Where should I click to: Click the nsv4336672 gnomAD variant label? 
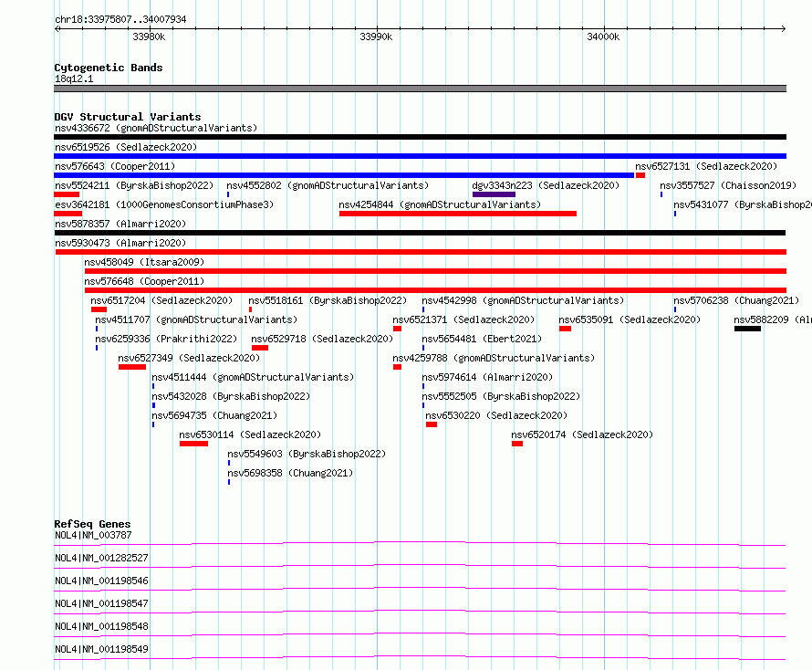coord(156,128)
